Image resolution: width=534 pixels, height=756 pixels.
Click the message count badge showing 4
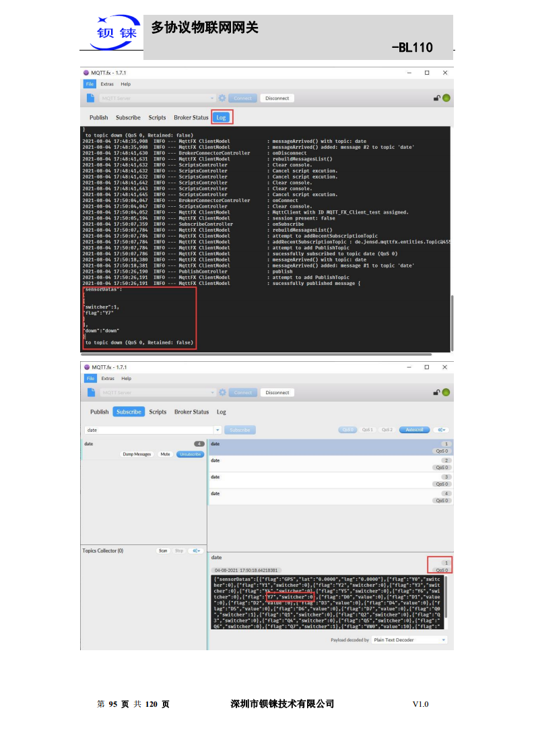click(x=199, y=443)
